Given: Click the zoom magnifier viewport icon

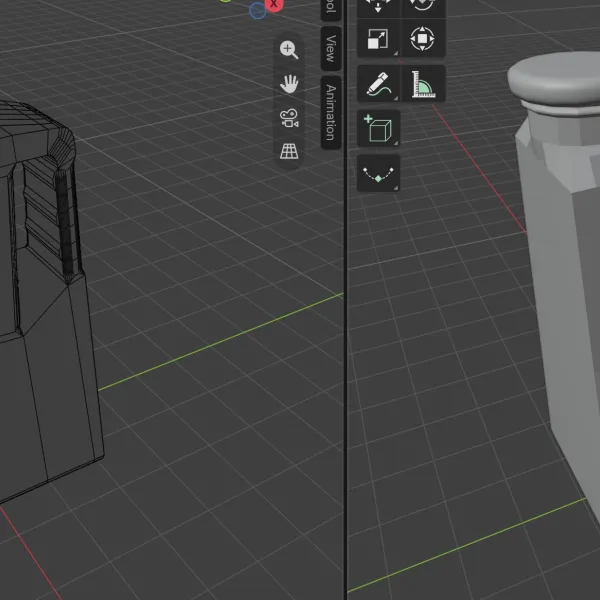Looking at the screenshot, I should [289, 50].
